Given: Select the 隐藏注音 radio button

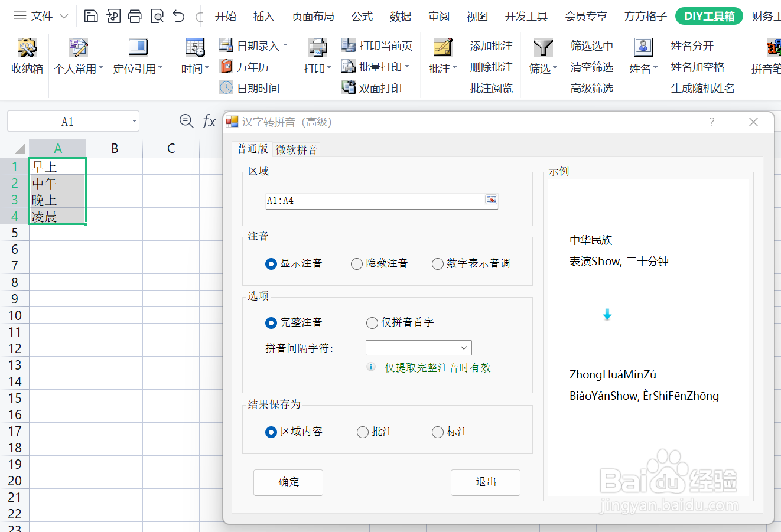Looking at the screenshot, I should (357, 264).
